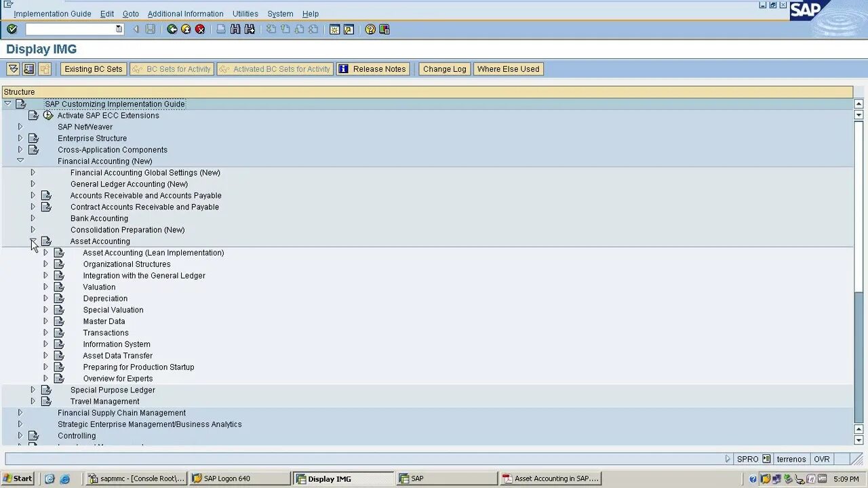Open the Additional Information menu
This screenshot has height=488, width=868.
pos(185,14)
